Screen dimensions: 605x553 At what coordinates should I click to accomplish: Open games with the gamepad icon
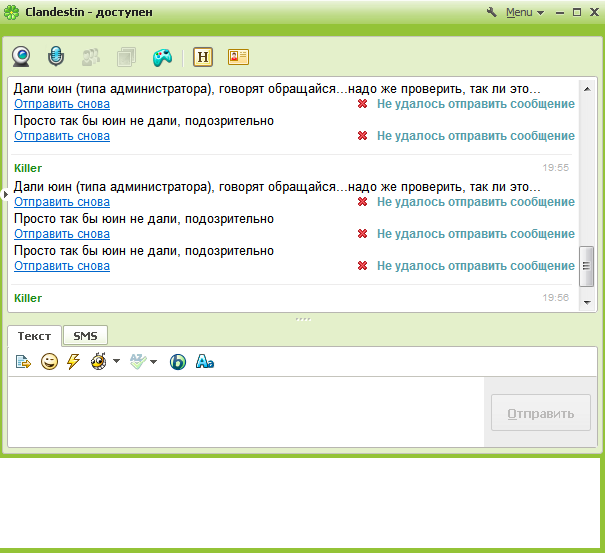point(162,57)
